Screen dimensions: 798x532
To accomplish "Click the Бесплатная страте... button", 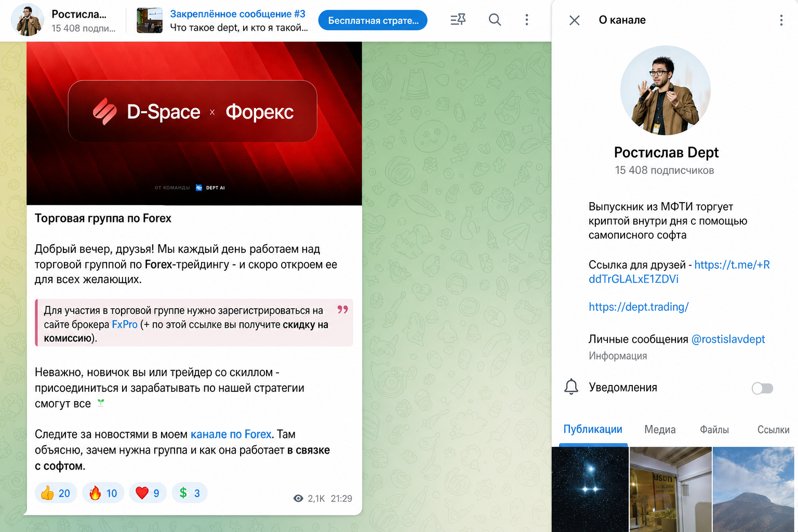I will [x=373, y=20].
